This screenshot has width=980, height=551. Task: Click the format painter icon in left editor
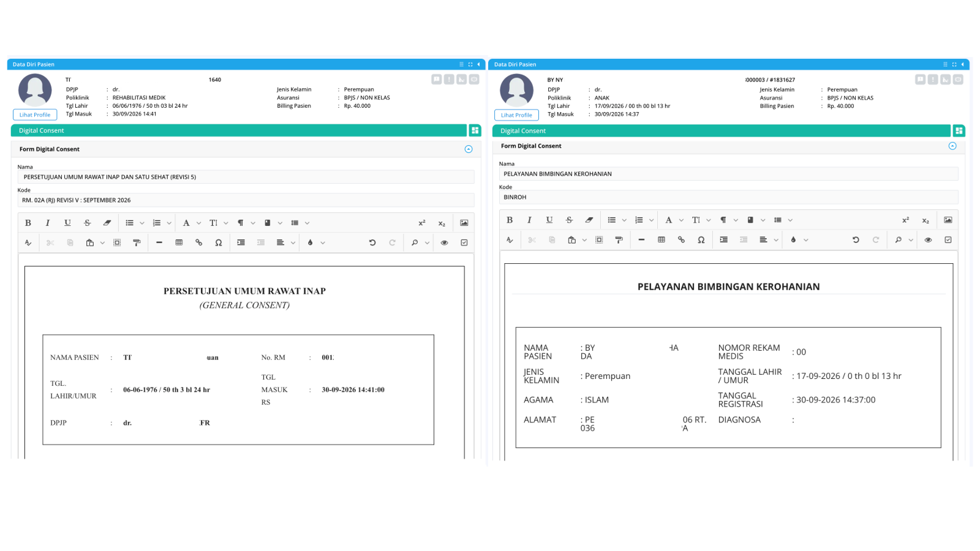pos(137,242)
